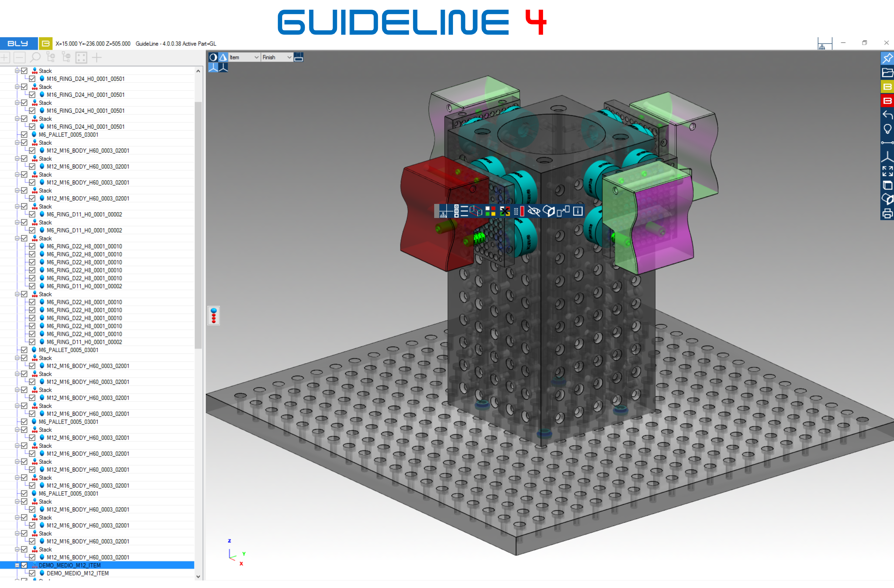
Task: Click the undo arrow in right sidebar
Action: tap(887, 115)
